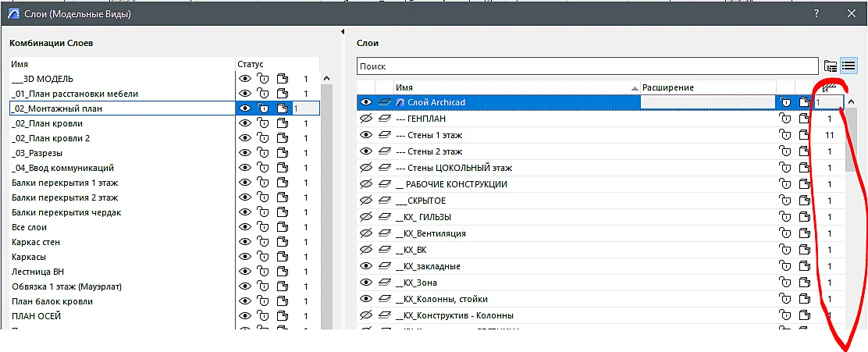The height and width of the screenshot is (352, 868).
Task: Click lock status icon of ПЛАН ОСЕЙ combination
Action: pyautogui.click(x=264, y=317)
